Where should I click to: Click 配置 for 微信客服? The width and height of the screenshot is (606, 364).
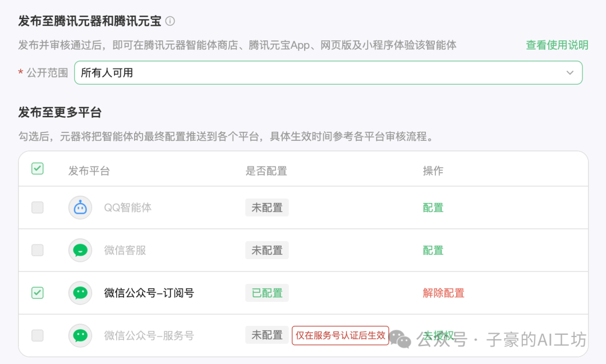(433, 250)
